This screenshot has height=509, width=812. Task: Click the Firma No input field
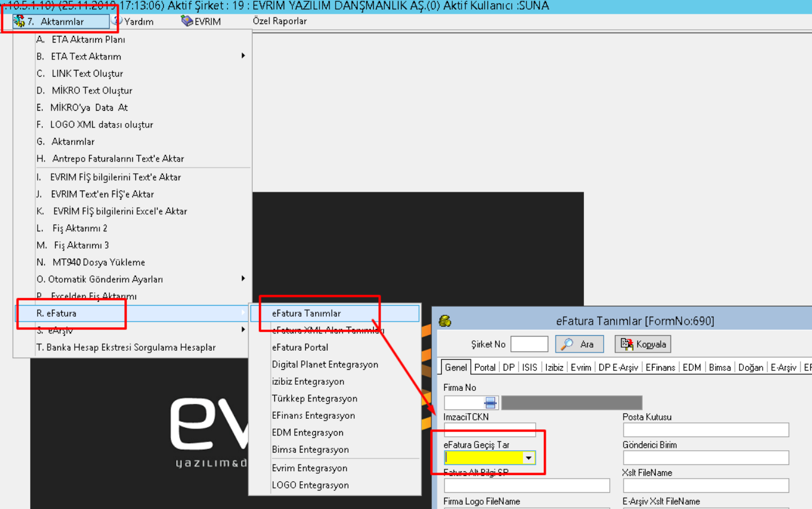pos(464,403)
